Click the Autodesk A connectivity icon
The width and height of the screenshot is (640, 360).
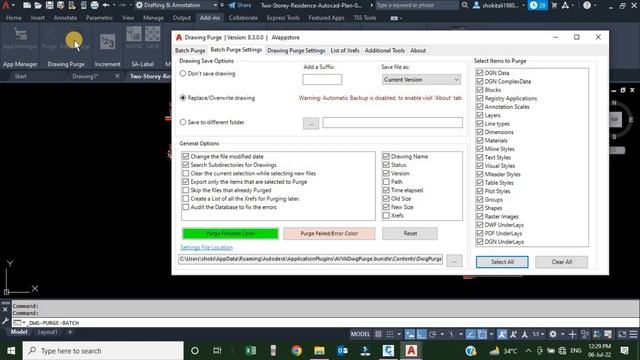pyautogui.click(x=565, y=5)
